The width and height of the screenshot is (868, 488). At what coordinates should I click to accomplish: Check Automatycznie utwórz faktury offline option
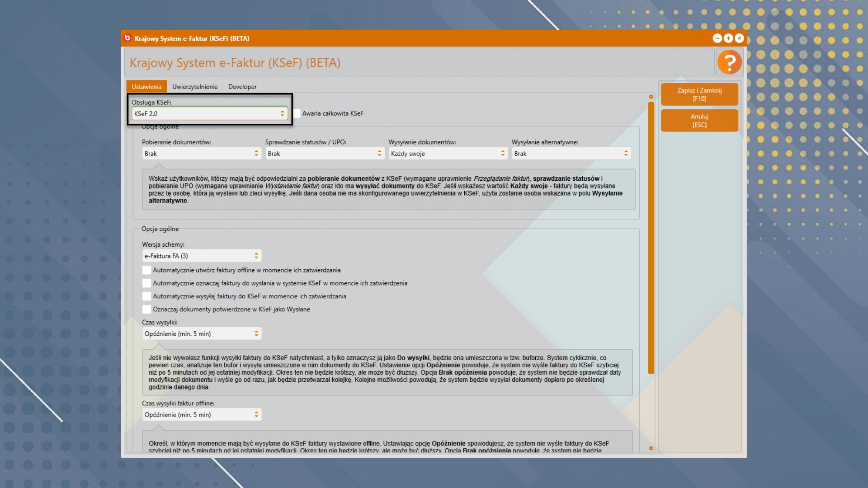click(146, 270)
